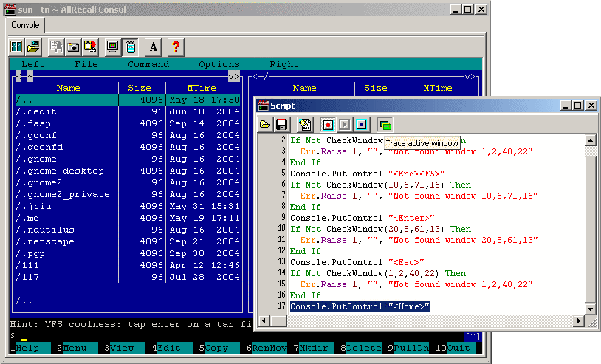Select the /.gconfd directory
601x364 pixels.
pyautogui.click(x=128, y=147)
